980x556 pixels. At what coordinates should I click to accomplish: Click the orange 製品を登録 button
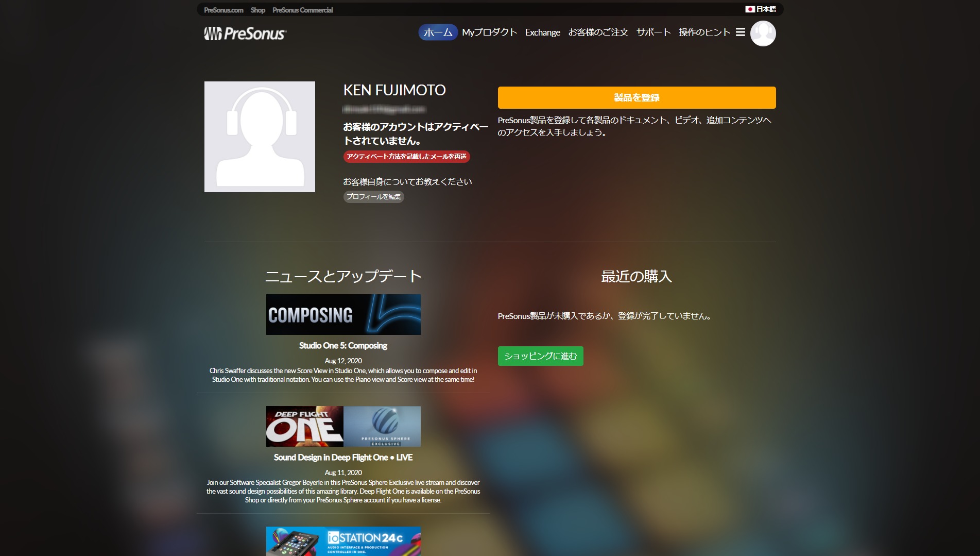pos(637,97)
